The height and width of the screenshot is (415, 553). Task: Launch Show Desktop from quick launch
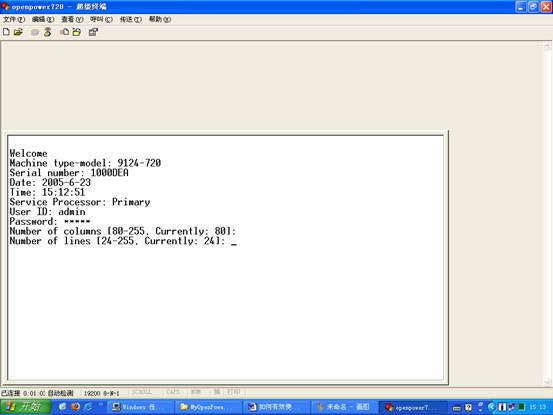click(x=63, y=407)
